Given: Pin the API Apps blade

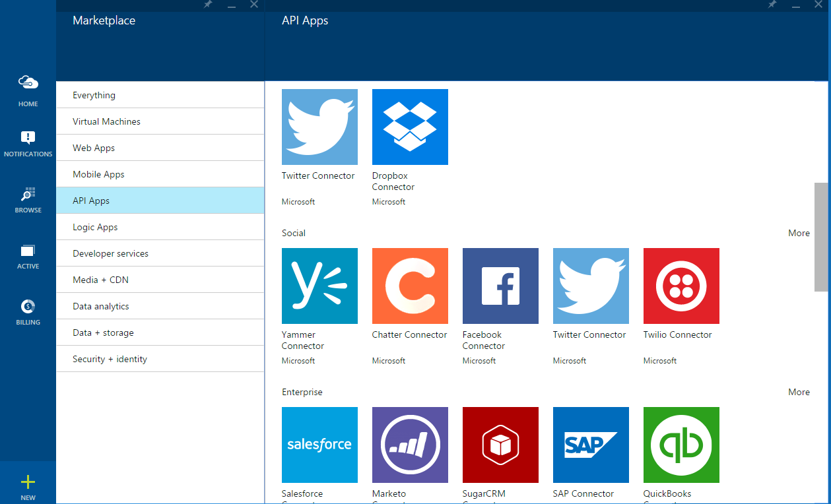Looking at the screenshot, I should tap(772, 5).
